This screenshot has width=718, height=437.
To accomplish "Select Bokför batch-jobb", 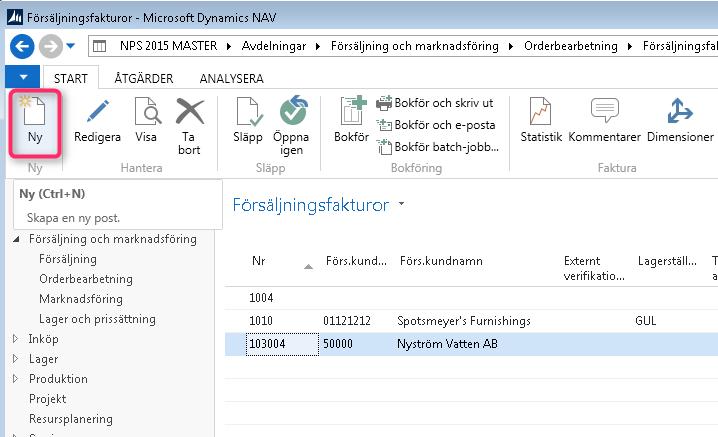I will click(x=437, y=147).
